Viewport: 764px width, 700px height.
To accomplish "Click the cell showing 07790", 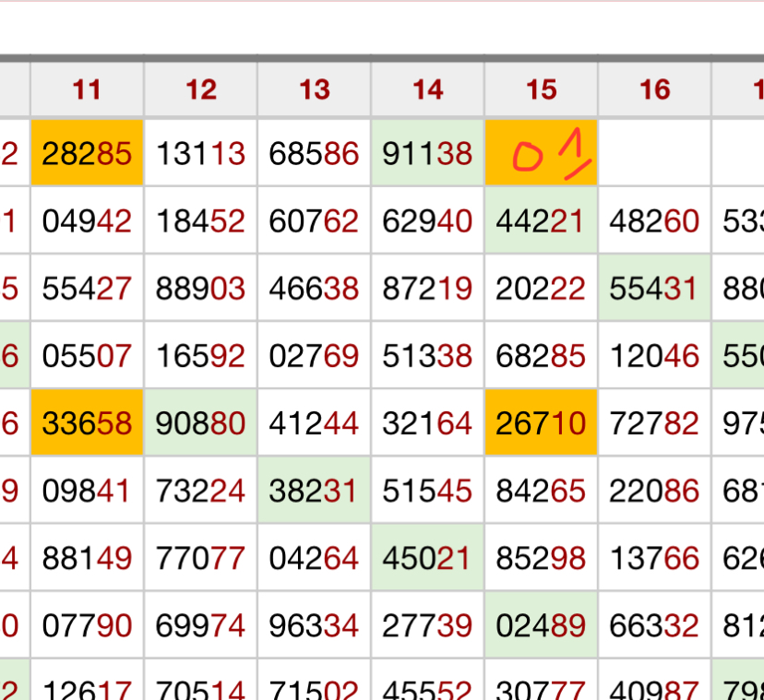I will click(x=87, y=626).
